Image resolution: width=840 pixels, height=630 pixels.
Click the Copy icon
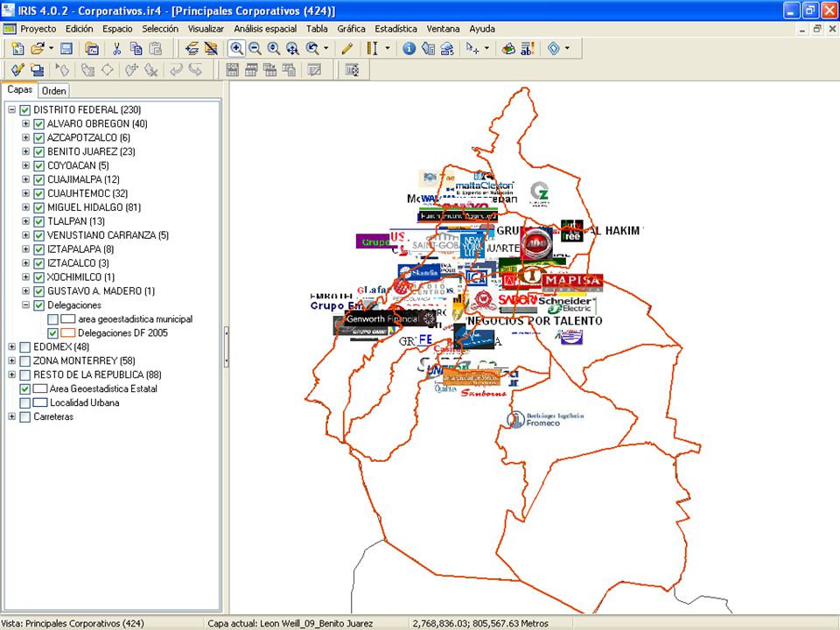(x=136, y=49)
